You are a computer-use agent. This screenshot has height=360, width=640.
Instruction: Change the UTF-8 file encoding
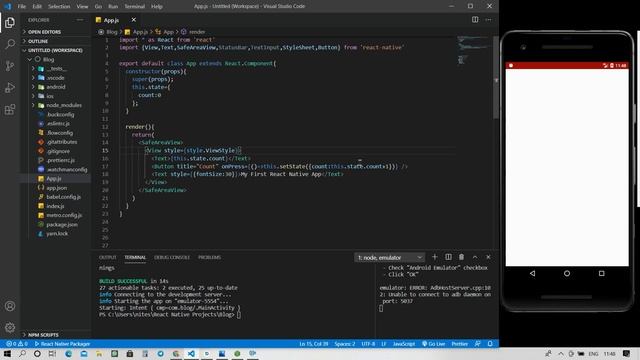pyautogui.click(x=368, y=344)
